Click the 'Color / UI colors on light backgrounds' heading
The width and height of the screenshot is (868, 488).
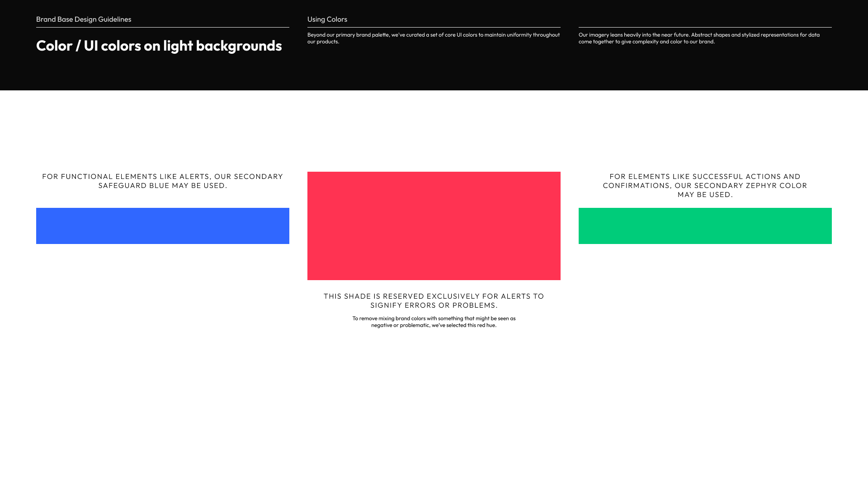point(159,46)
